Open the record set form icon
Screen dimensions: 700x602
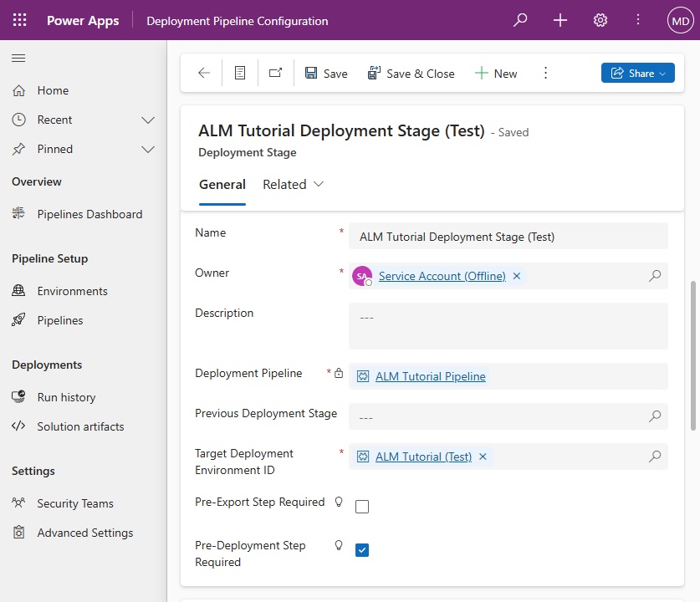click(240, 73)
